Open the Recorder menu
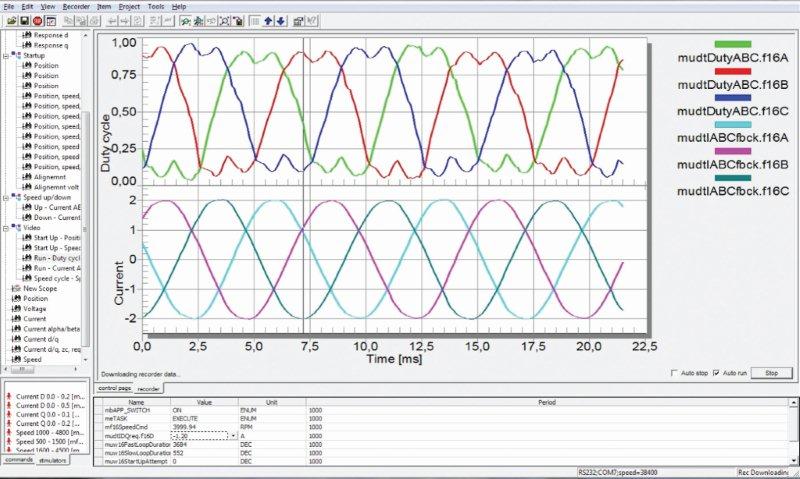 click(76, 6)
